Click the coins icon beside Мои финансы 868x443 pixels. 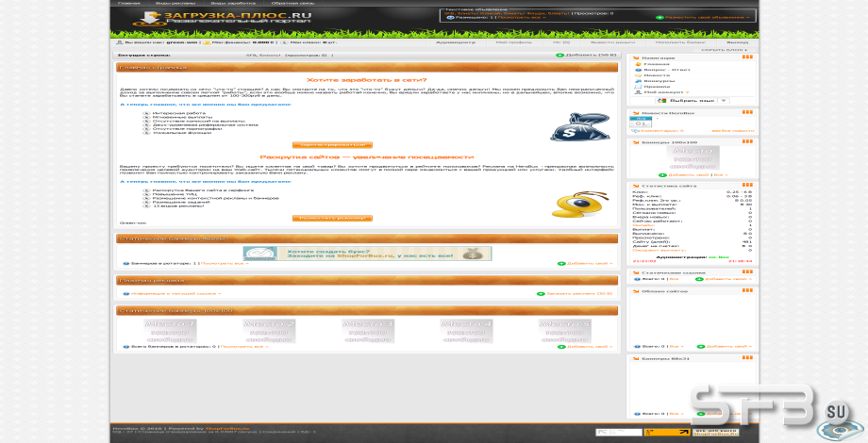click(x=206, y=42)
